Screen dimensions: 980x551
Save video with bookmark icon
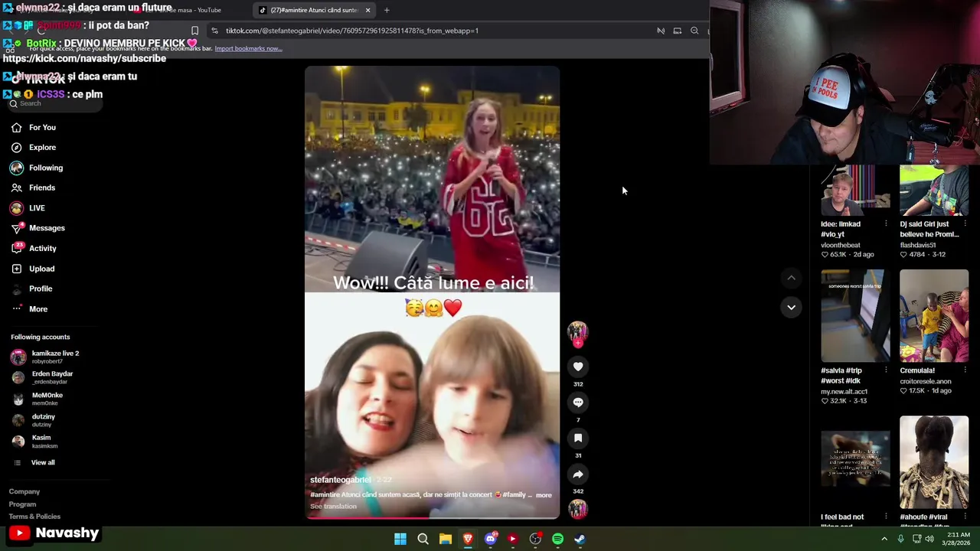coord(578,438)
